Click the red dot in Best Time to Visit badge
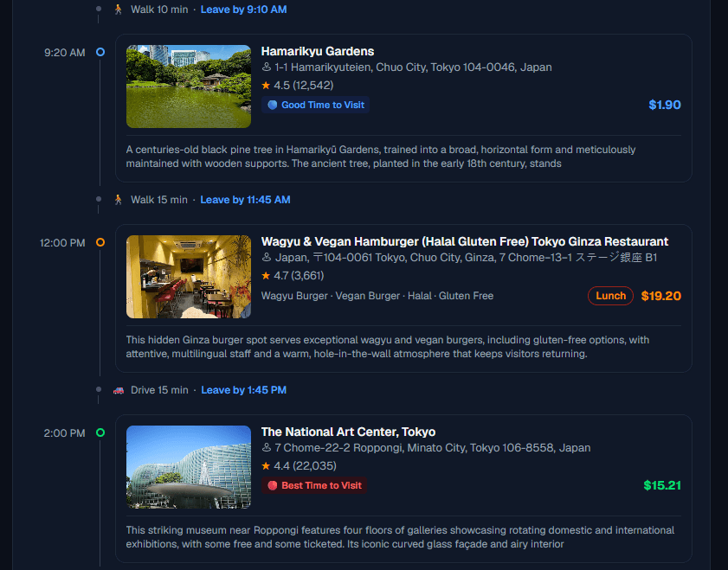Screen dimensions: 728x570 [273, 485]
